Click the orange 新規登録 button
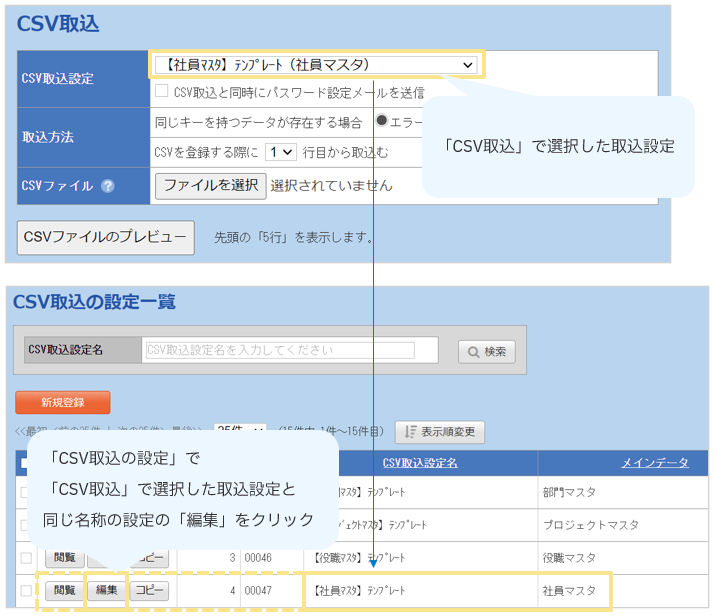 [x=62, y=402]
